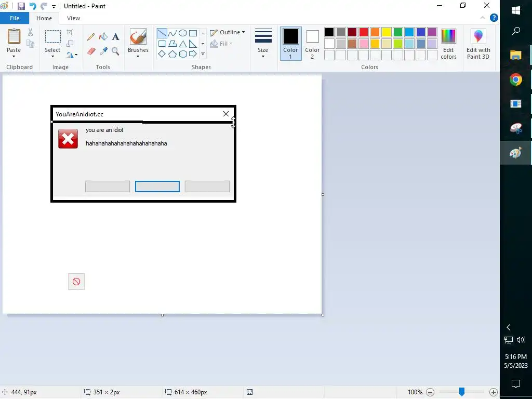Select the Pencil tool
The height and width of the screenshot is (399, 532).
click(90, 37)
